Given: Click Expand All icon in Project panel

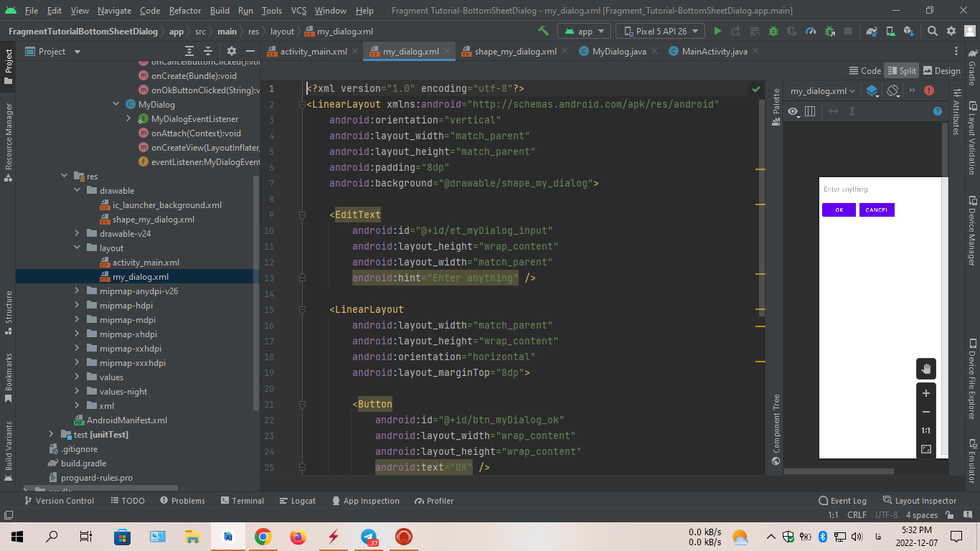Looking at the screenshot, I should pos(189,51).
